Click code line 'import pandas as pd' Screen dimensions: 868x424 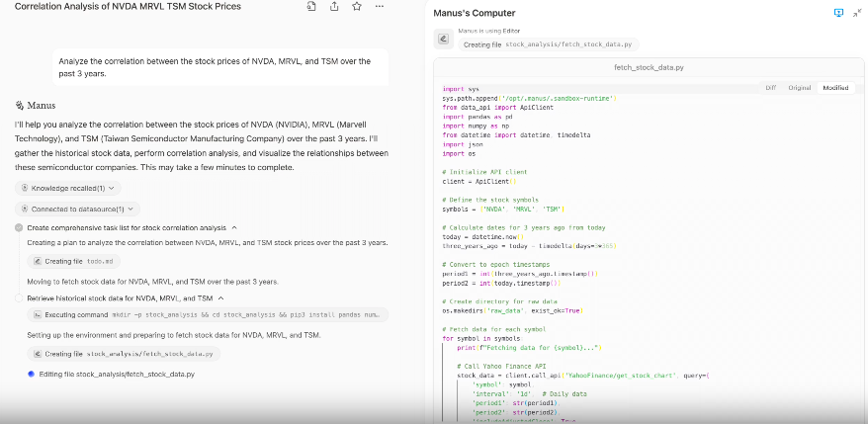[477, 117]
